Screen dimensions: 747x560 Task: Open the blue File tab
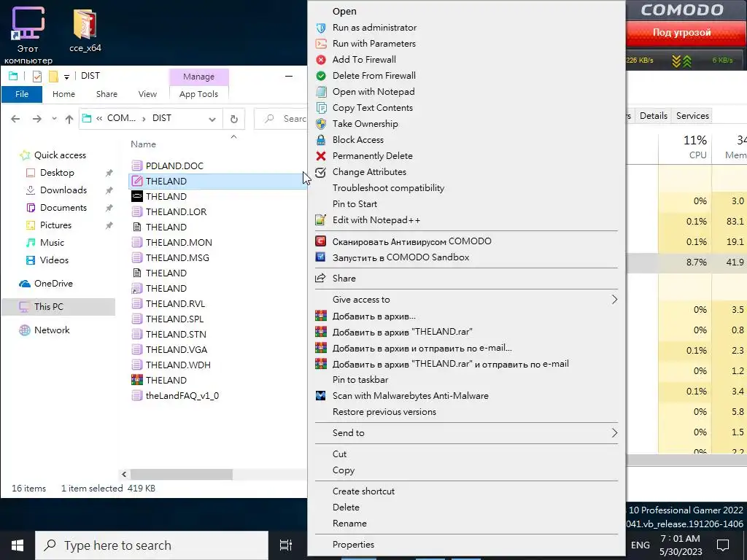[22, 94]
